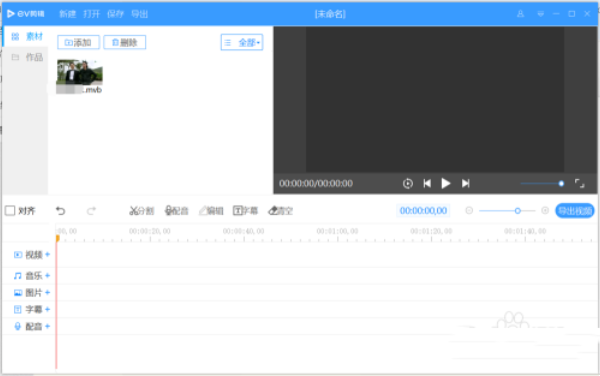Image resolution: width=600 pixels, height=376 pixels.
Task: Click the EV剪辑 logo
Action: (26, 14)
